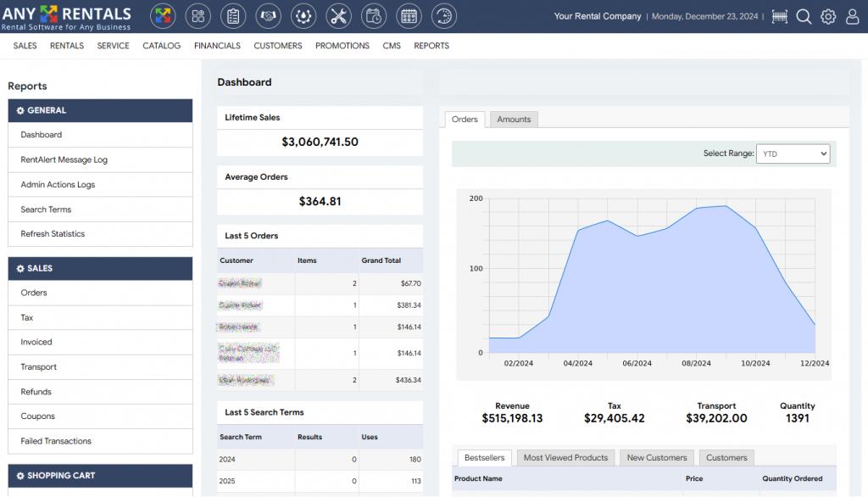The height and width of the screenshot is (497, 868).
Task: Click the wrench and screwdriver service icon
Action: click(338, 16)
